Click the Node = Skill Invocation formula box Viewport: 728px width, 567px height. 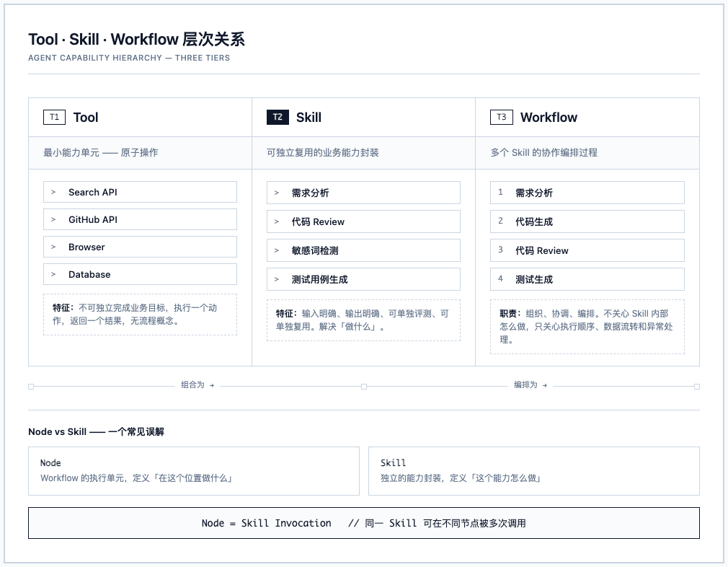pos(364,523)
